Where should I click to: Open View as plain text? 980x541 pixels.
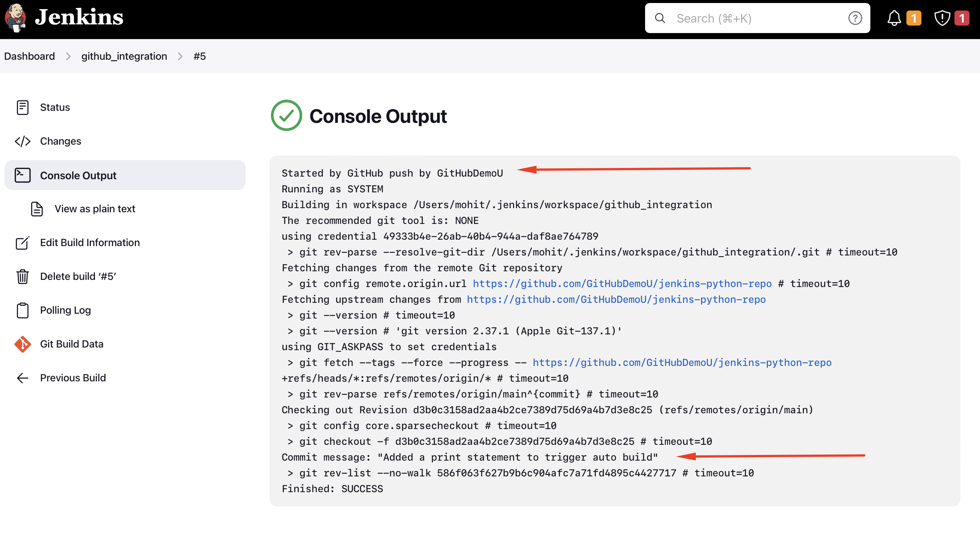pyautogui.click(x=95, y=209)
